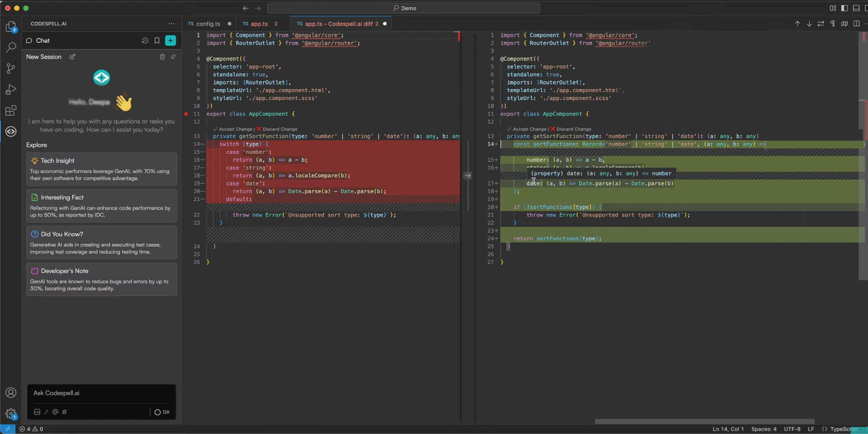Open the Search view in activity bar
The image size is (868, 434).
point(11,47)
